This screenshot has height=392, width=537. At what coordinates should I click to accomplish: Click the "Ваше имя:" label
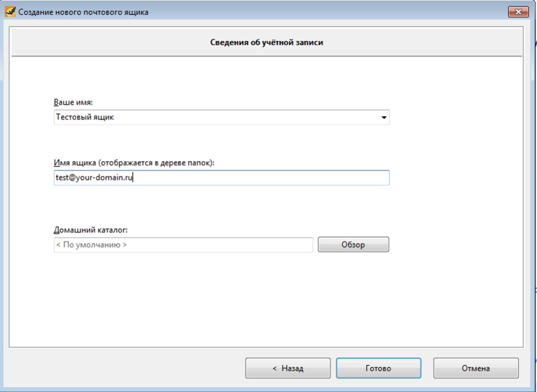click(73, 102)
